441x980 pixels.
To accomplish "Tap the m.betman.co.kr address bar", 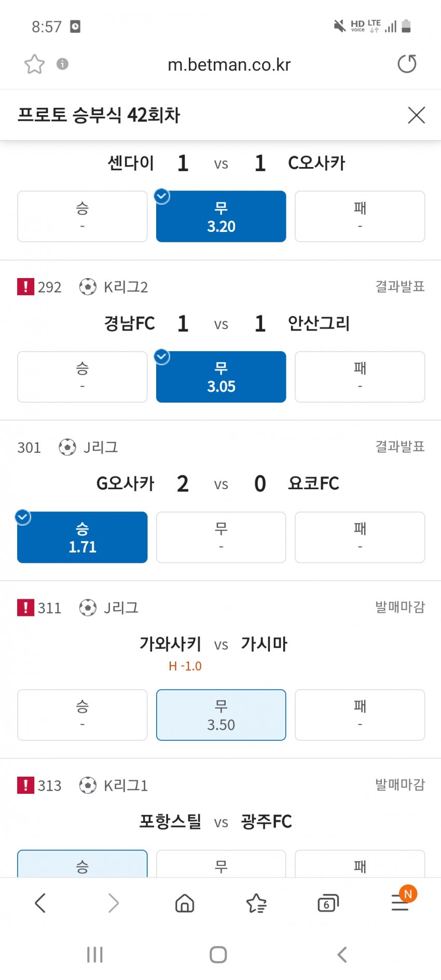I will click(x=229, y=65).
